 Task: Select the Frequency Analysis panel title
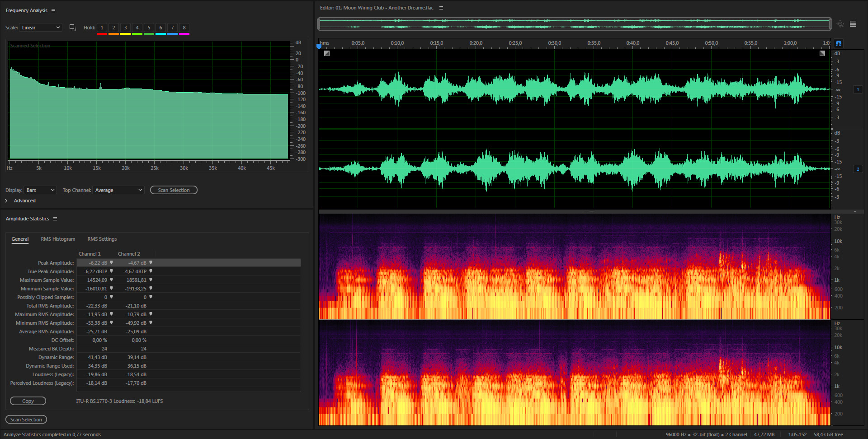pos(26,10)
